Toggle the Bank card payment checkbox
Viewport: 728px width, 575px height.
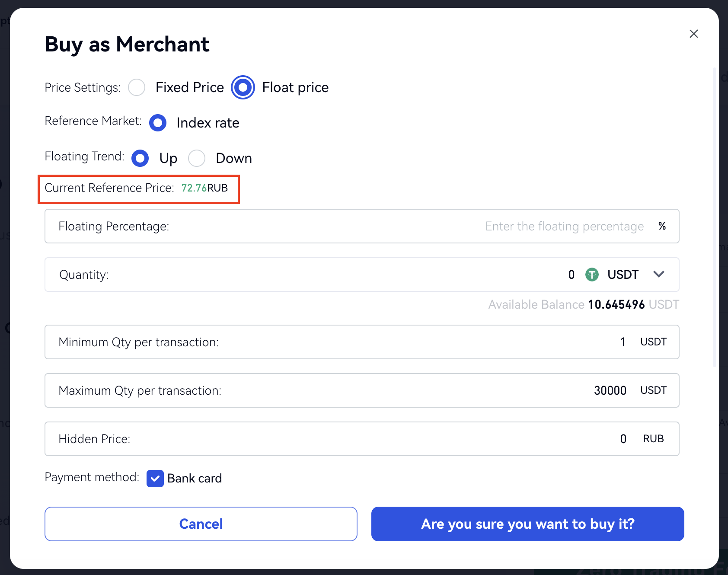pos(155,479)
